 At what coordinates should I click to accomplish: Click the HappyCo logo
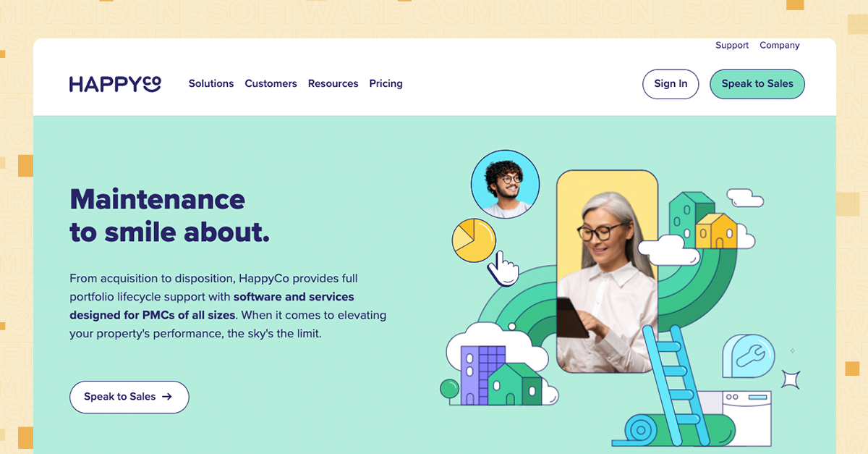click(114, 83)
